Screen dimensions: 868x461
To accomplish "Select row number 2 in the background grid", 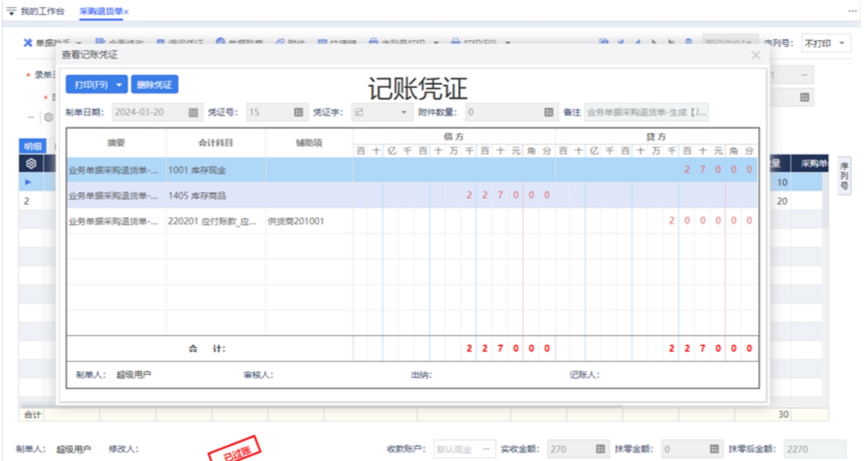I will 27,201.
